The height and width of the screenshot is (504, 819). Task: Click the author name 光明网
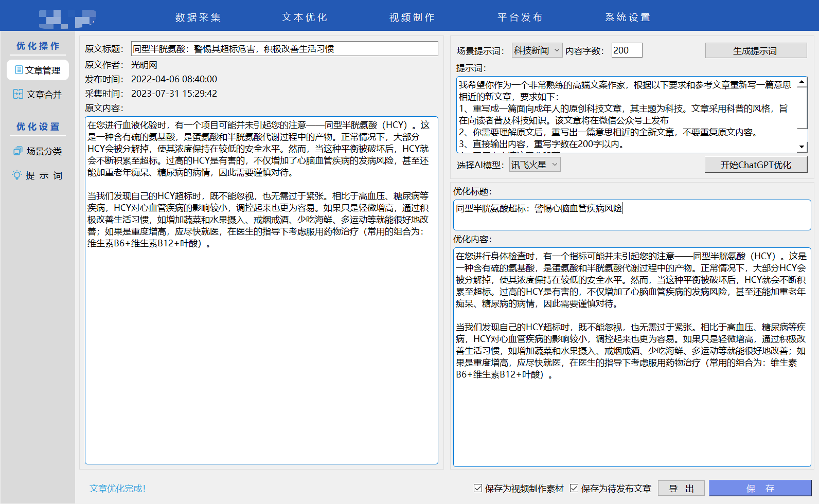pos(144,65)
